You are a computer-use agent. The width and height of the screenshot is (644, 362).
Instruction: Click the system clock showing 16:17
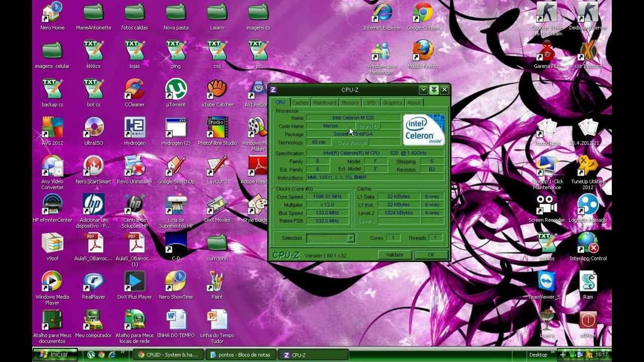pyautogui.click(x=602, y=355)
